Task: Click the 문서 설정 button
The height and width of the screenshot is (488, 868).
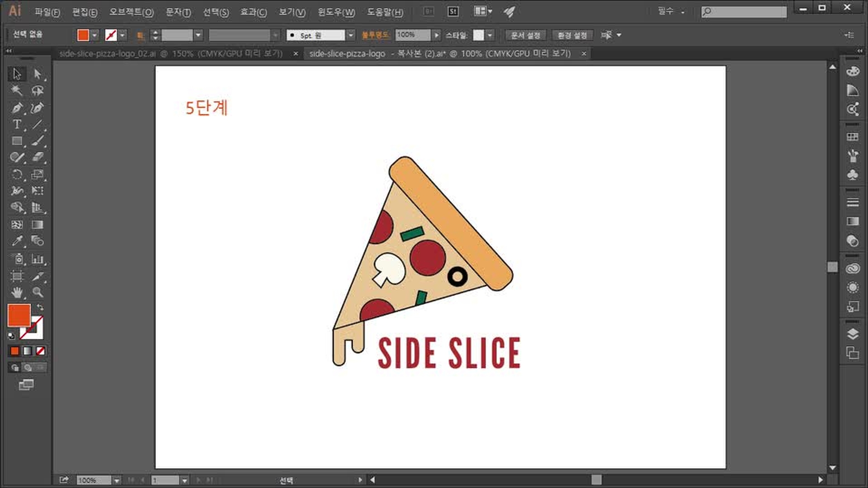Action: click(525, 35)
